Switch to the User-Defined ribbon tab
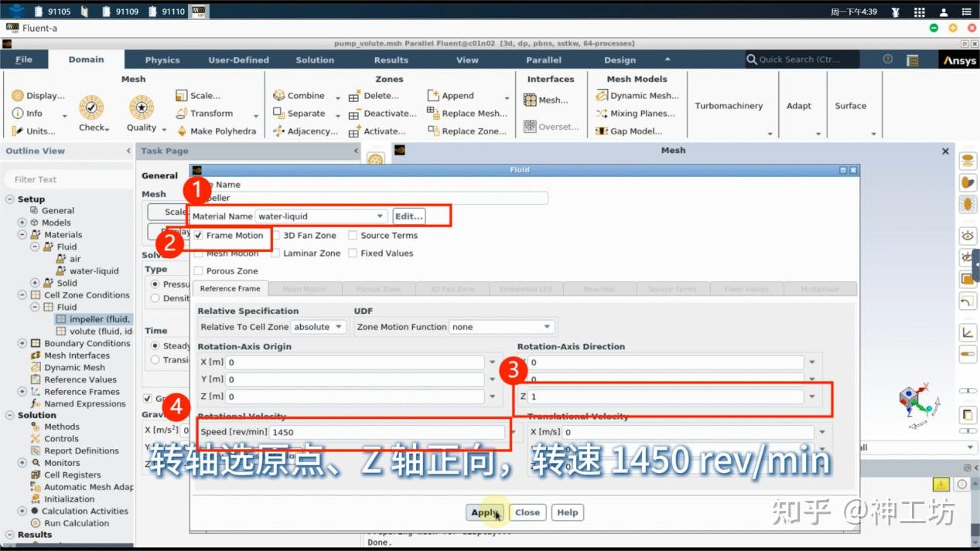Screen dimensions: 980x551 [238, 60]
